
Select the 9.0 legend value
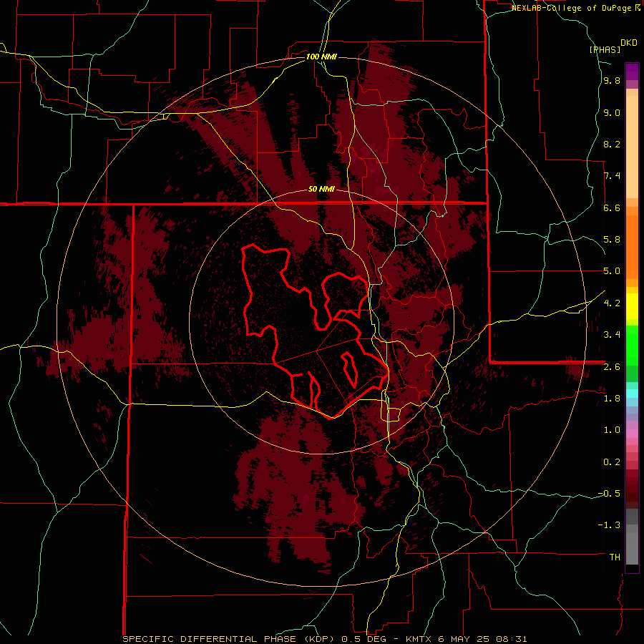click(612, 113)
